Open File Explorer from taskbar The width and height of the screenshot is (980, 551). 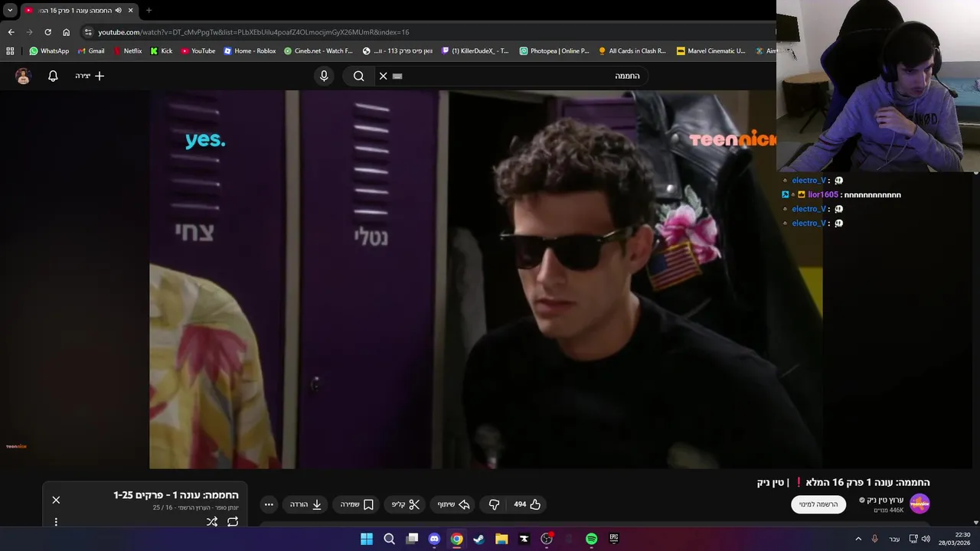(501, 539)
